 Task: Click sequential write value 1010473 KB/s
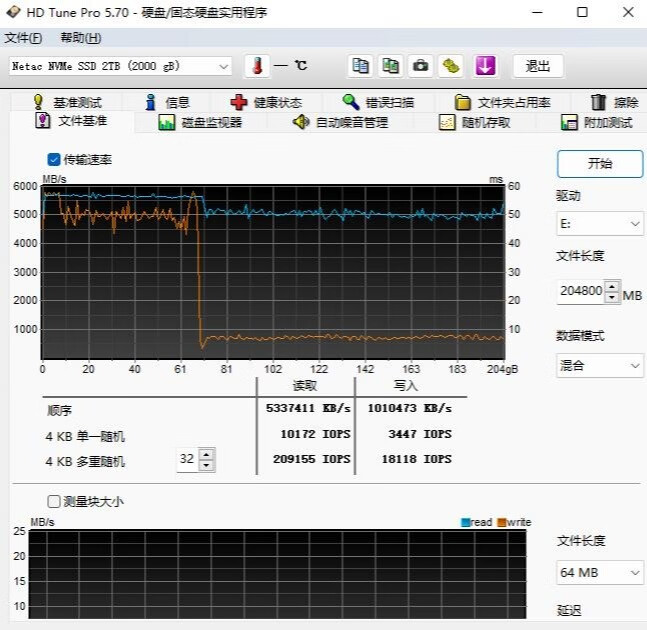coord(410,408)
